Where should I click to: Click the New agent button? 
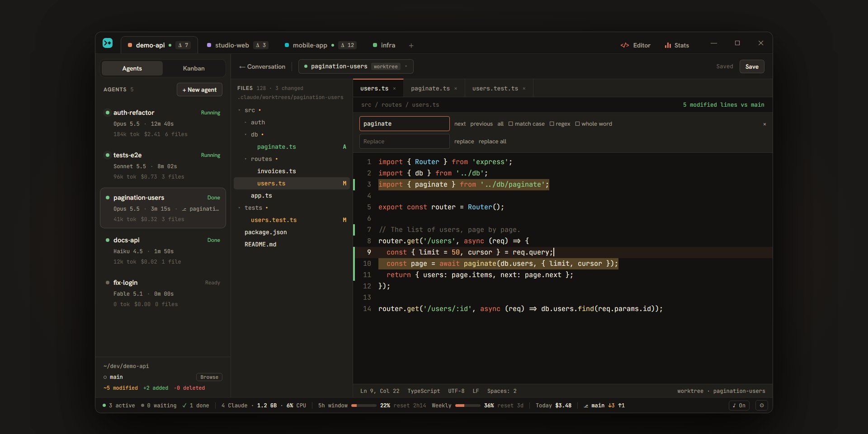click(x=199, y=90)
